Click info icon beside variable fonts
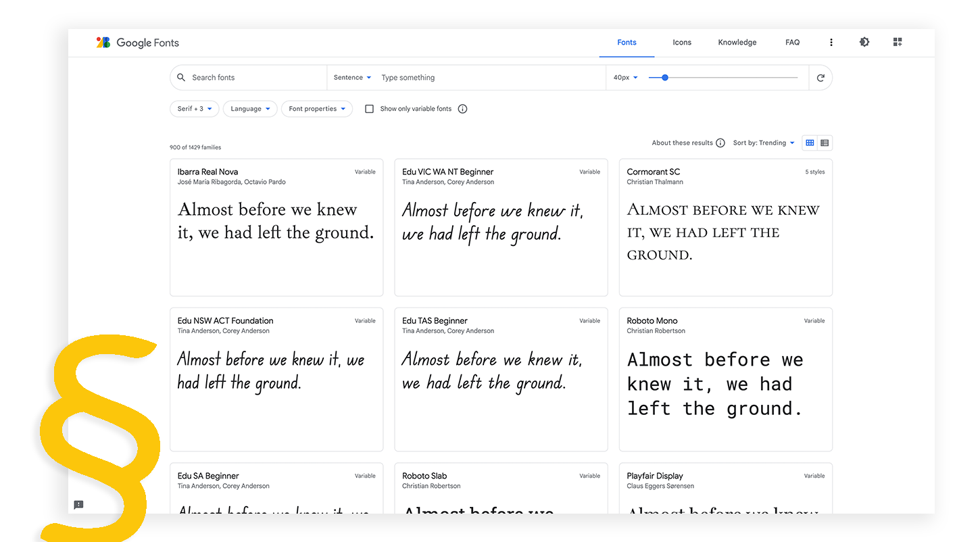Image resolution: width=980 pixels, height=542 pixels. [462, 109]
